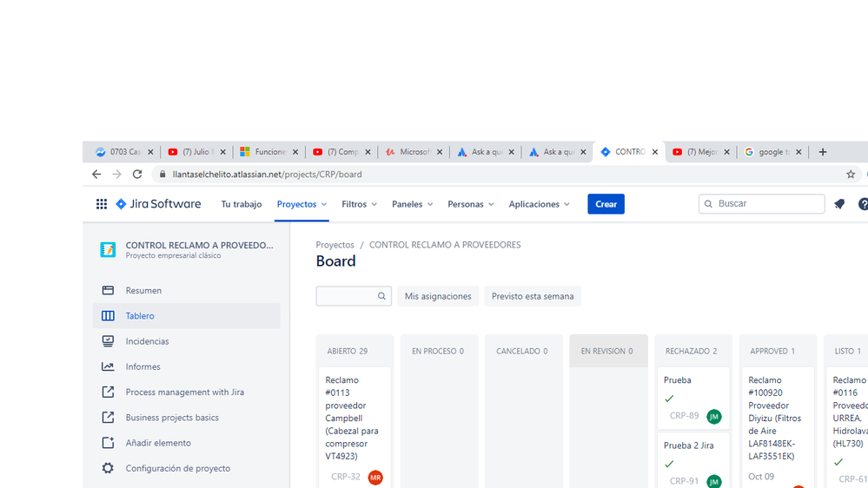The image size is (868, 488).
Task: Bookmark page with the star icon
Action: 851,175
